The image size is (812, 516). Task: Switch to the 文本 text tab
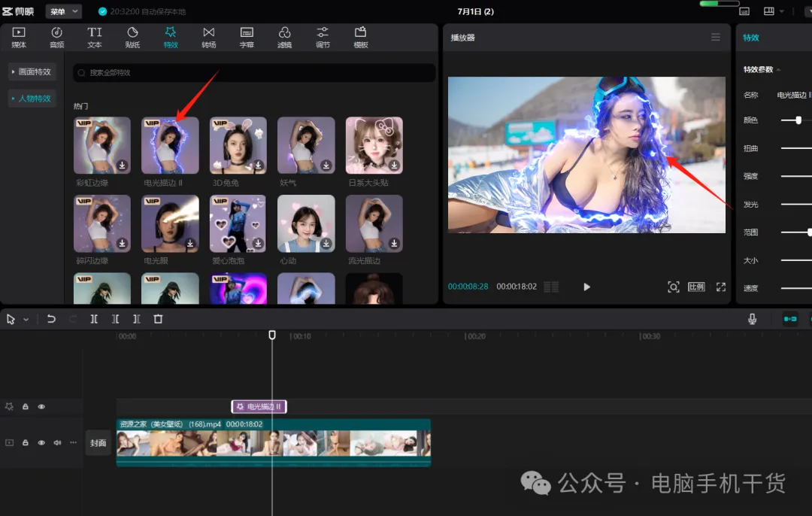point(94,38)
